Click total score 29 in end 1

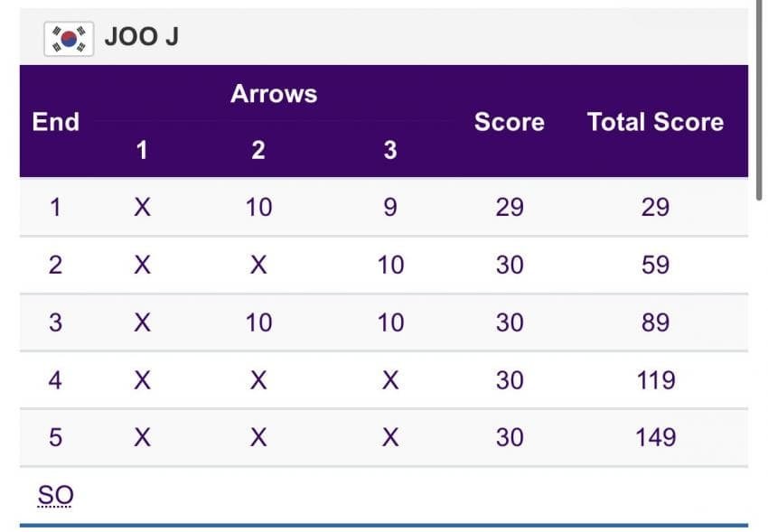click(655, 208)
